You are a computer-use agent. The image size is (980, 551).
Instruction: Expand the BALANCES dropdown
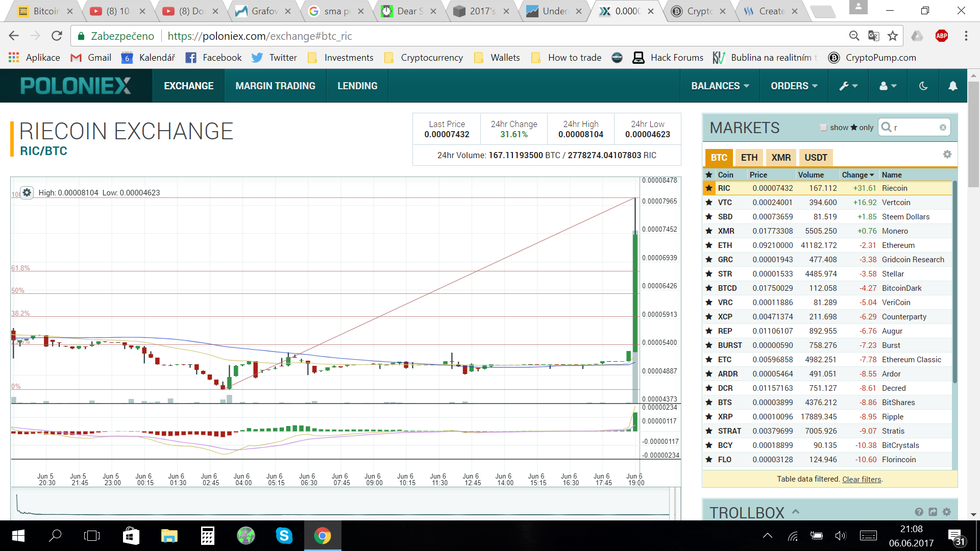[720, 86]
